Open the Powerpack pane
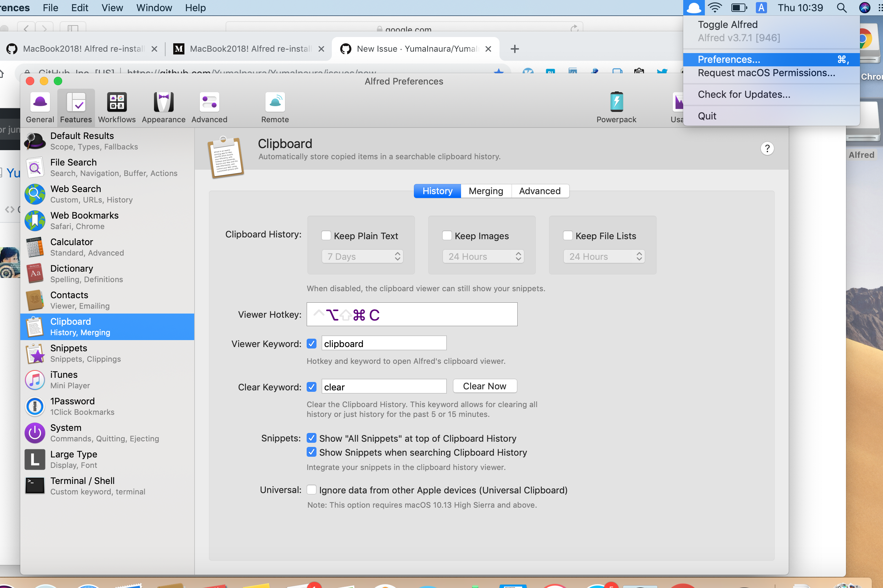 pyautogui.click(x=616, y=108)
